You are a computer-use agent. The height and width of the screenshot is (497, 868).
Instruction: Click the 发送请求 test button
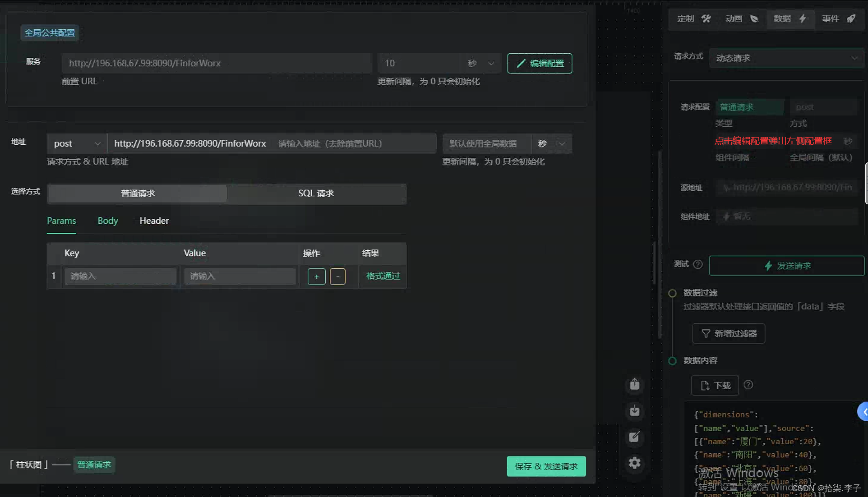click(x=786, y=266)
